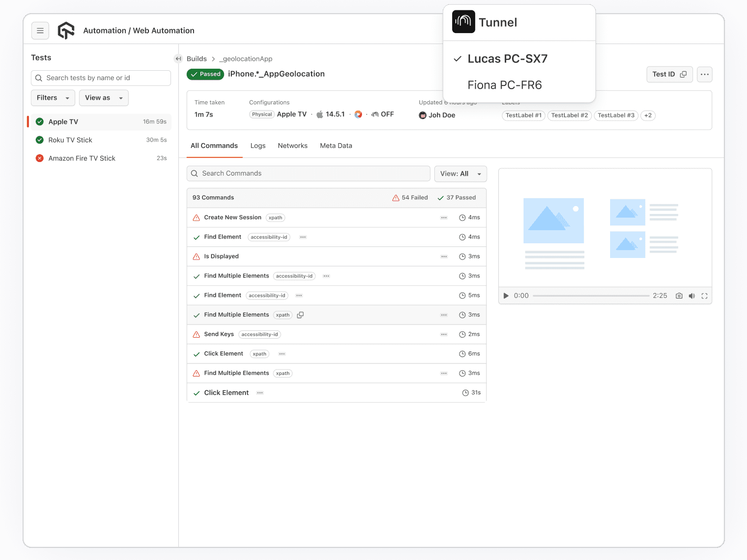Open the Tunnel menu hexagon logo
Image resolution: width=747 pixels, height=560 pixels.
tap(463, 21)
